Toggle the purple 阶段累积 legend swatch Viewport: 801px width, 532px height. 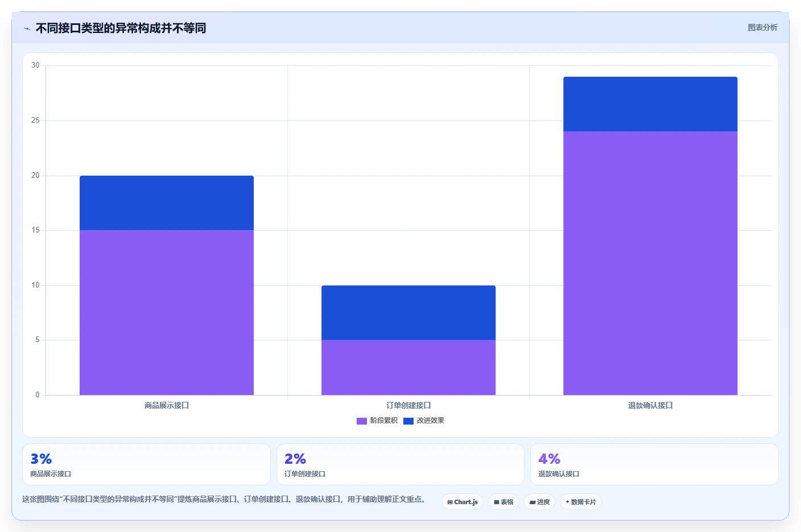pos(362,421)
